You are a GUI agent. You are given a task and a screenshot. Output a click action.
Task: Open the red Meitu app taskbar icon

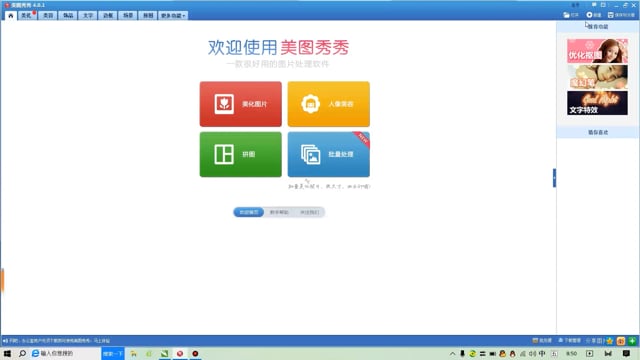point(180,353)
